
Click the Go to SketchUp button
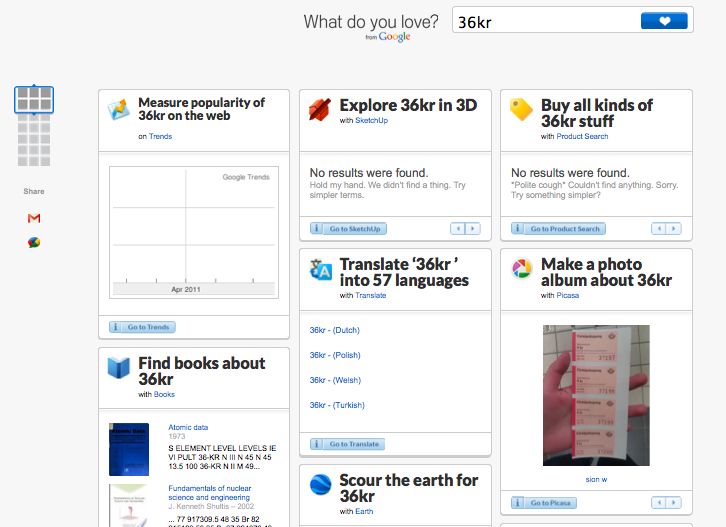pyautogui.click(x=355, y=229)
